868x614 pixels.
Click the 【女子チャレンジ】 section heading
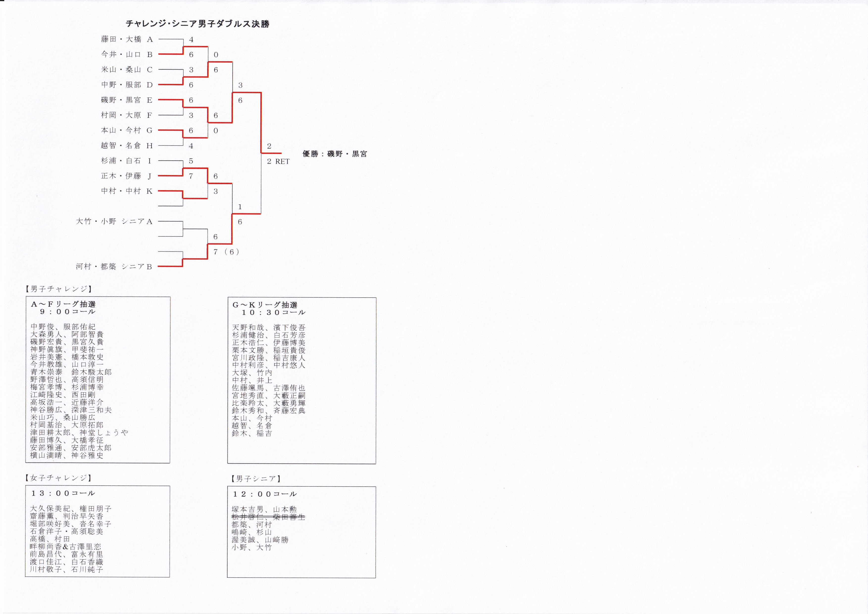[x=59, y=478]
